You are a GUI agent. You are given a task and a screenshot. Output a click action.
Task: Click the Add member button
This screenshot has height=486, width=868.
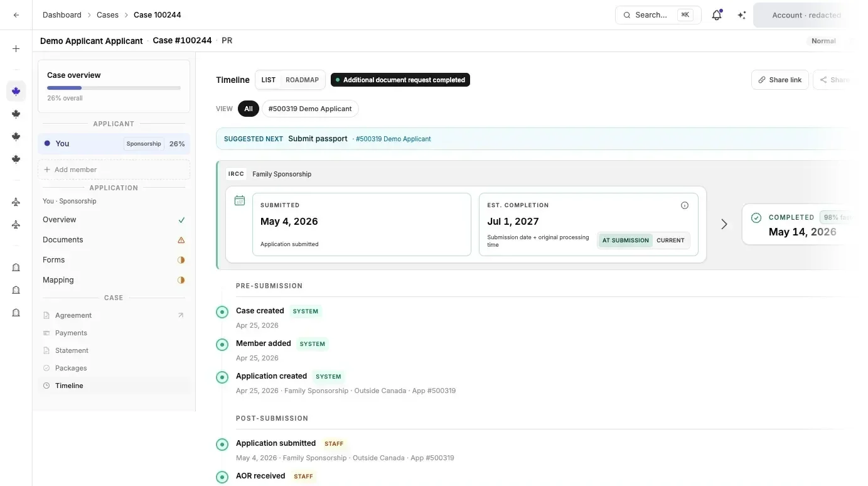114,170
